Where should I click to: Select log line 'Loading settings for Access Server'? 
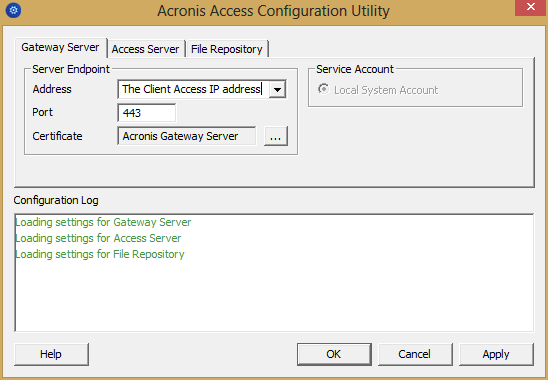point(98,238)
